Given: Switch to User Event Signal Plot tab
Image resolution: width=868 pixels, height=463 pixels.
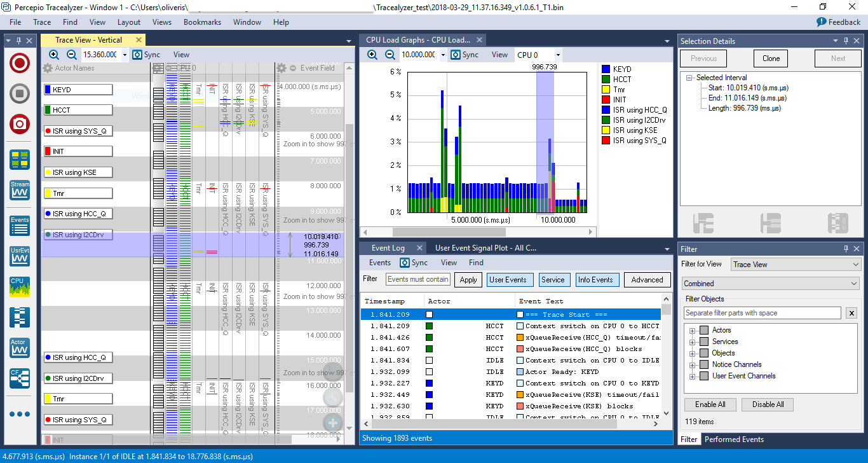Looking at the screenshot, I should (485, 248).
